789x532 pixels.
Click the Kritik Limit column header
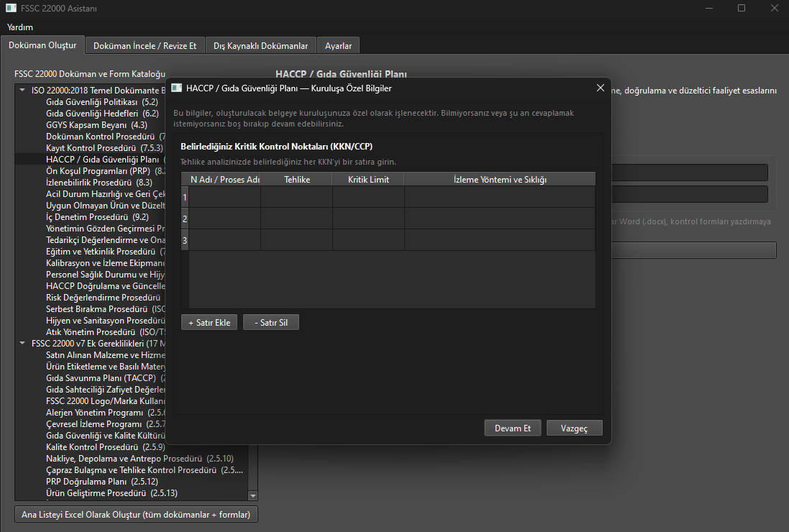[x=368, y=180]
